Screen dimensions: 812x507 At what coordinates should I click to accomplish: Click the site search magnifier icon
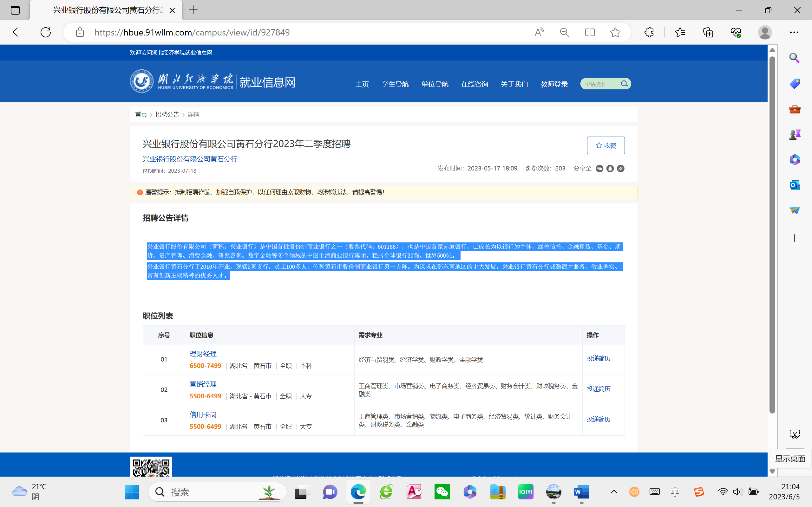point(624,83)
